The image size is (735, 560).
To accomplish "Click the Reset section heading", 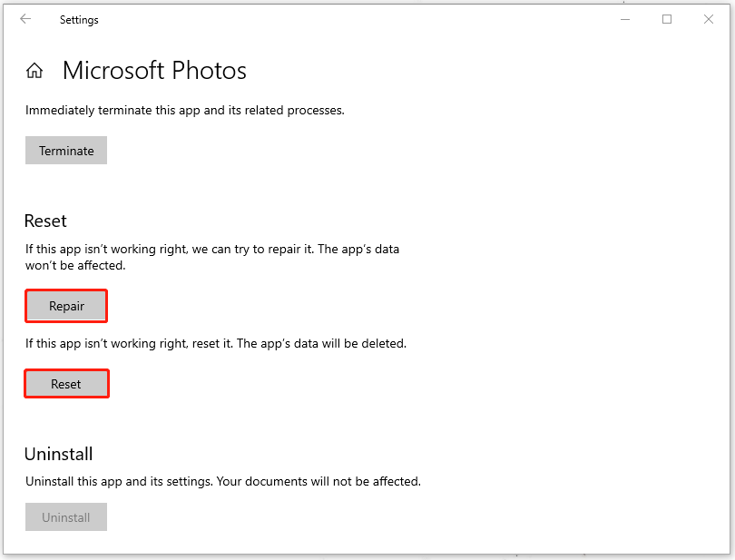I will click(45, 221).
